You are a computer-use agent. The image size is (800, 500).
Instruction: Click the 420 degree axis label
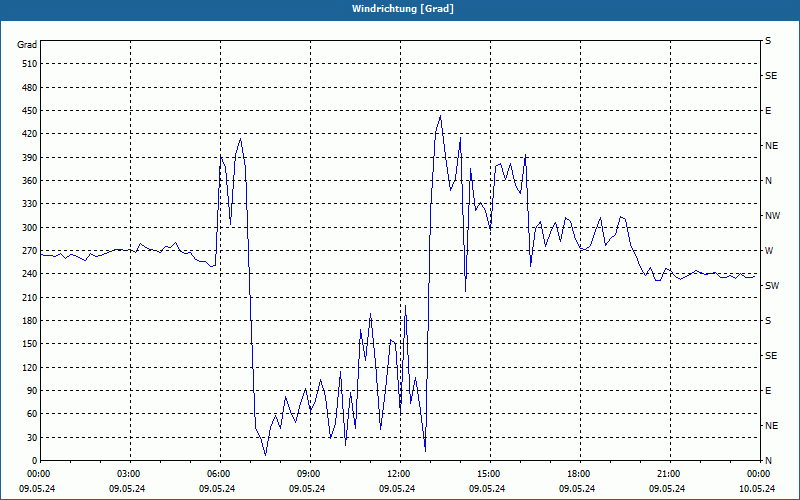tap(30, 134)
